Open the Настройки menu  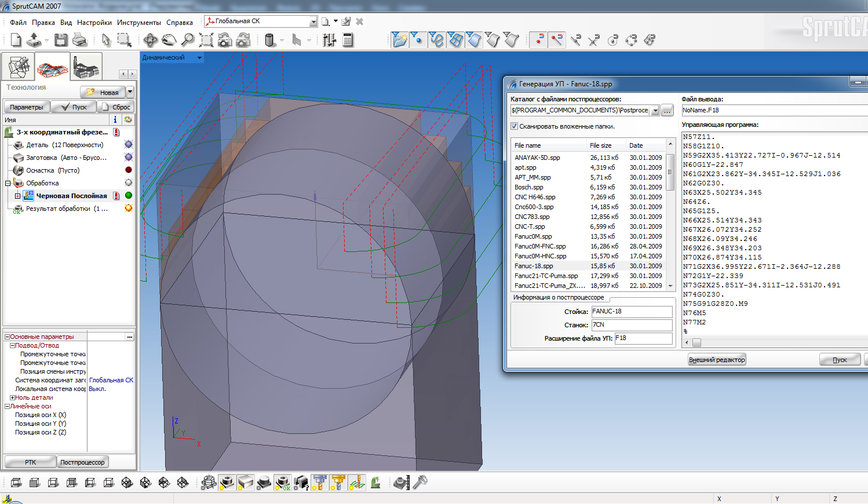(94, 23)
